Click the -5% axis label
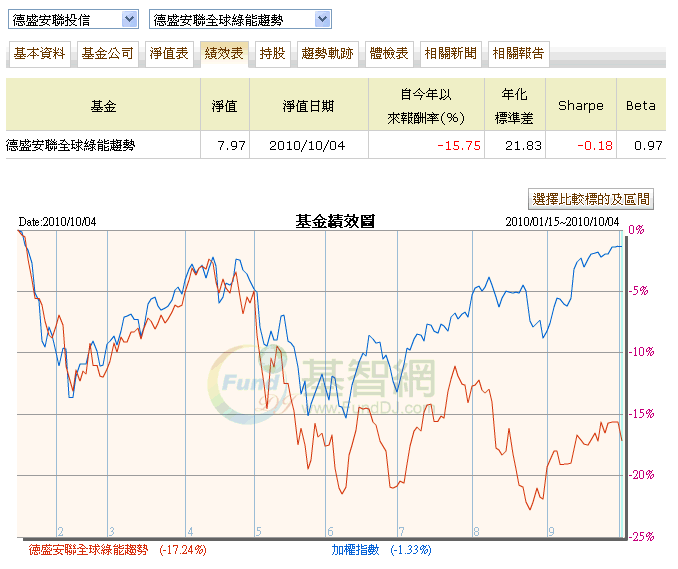 (x=639, y=291)
